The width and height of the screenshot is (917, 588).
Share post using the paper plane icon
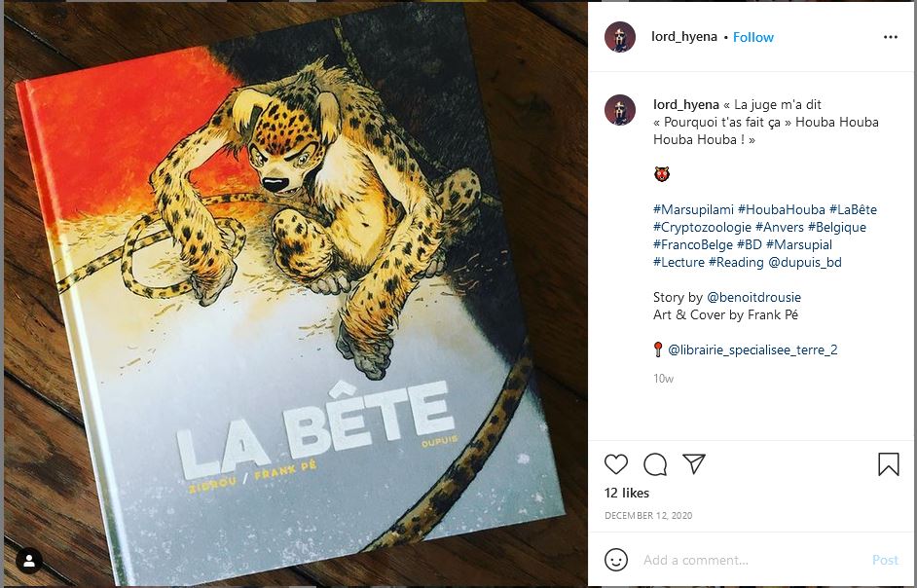(694, 463)
